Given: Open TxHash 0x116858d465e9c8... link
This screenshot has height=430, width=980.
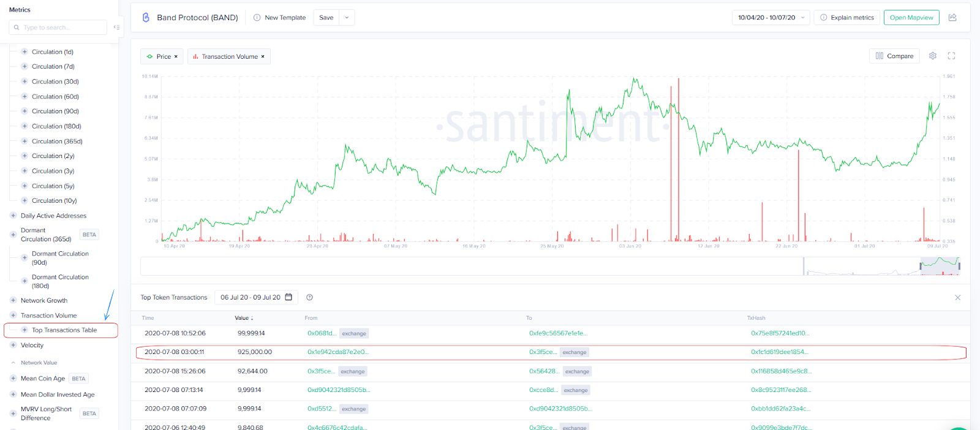Looking at the screenshot, I should [781, 371].
